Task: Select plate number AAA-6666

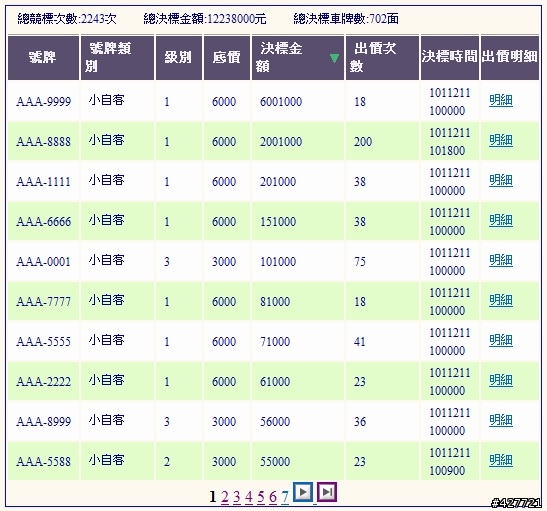Action: click(43, 221)
